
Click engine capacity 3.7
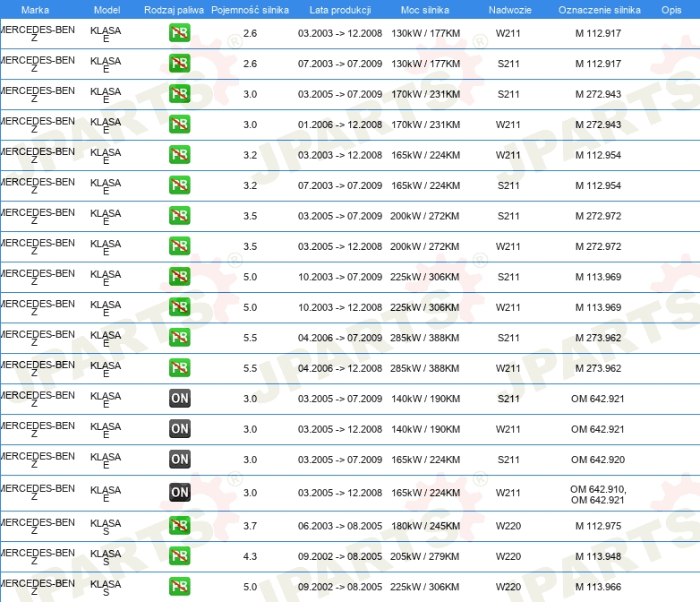point(250,526)
